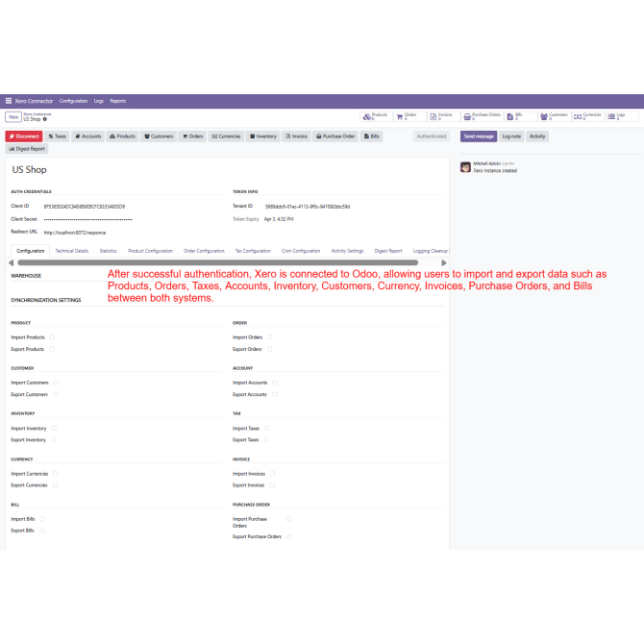
Task: Enable Import Products checkbox
Action: pos(52,337)
